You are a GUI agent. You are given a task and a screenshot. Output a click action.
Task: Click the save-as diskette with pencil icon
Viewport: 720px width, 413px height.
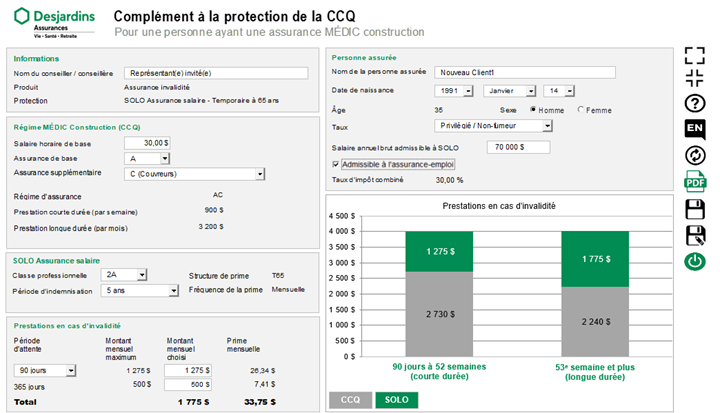coord(694,235)
